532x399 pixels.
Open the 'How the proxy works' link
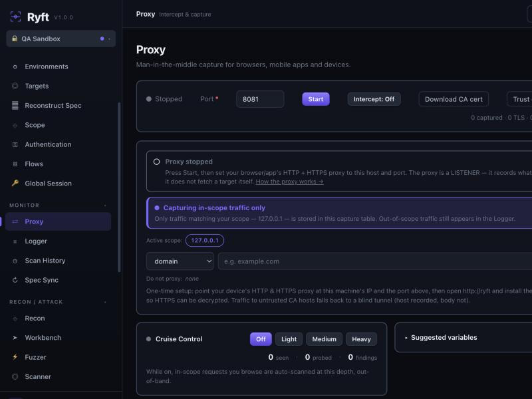tap(289, 182)
